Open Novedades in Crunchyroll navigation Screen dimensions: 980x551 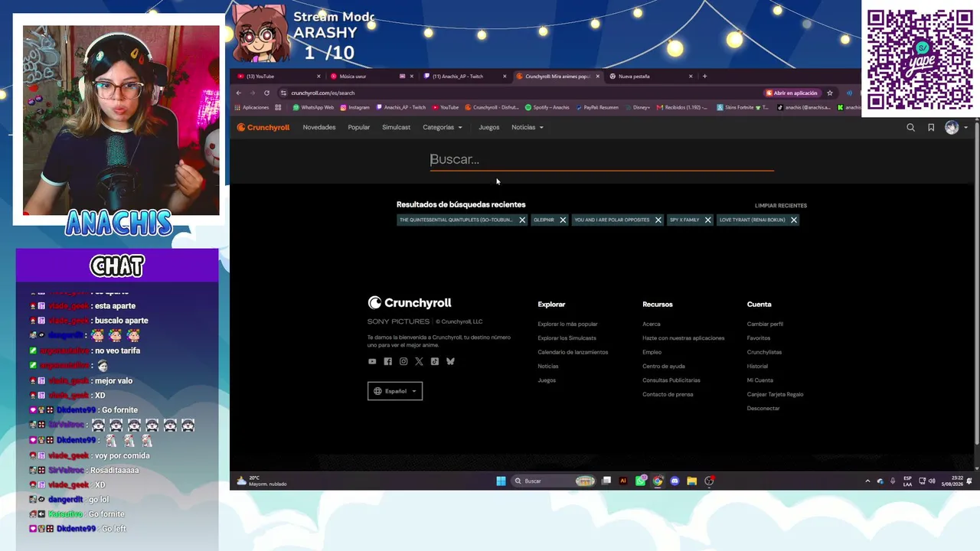(x=319, y=128)
